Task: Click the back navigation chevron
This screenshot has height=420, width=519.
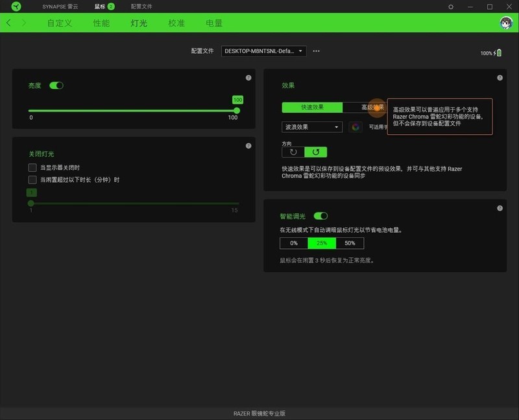Action: click(x=8, y=22)
